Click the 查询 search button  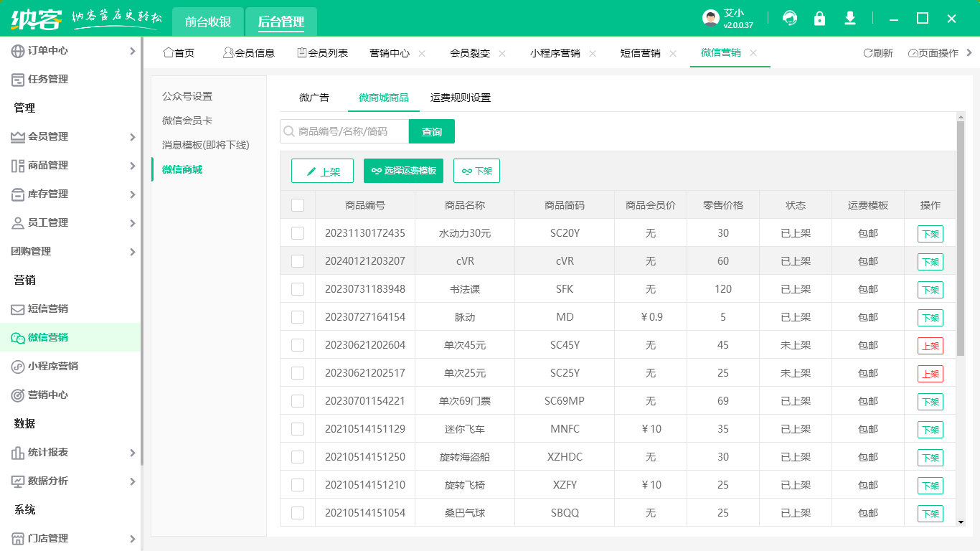tap(432, 131)
